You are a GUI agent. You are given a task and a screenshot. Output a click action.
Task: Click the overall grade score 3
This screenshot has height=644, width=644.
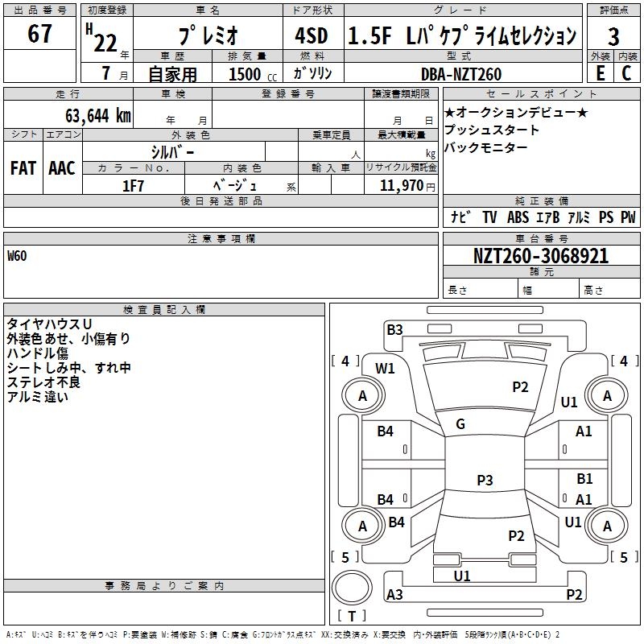(x=613, y=36)
